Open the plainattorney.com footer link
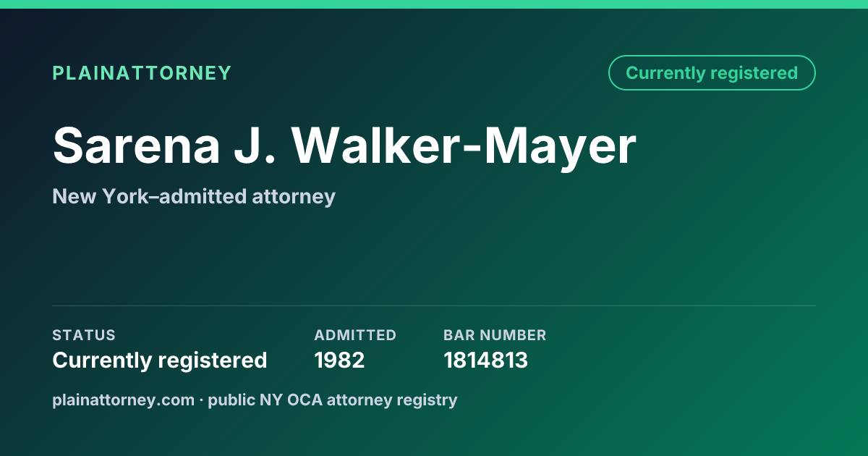Image resolution: width=868 pixels, height=456 pixels. click(x=123, y=400)
